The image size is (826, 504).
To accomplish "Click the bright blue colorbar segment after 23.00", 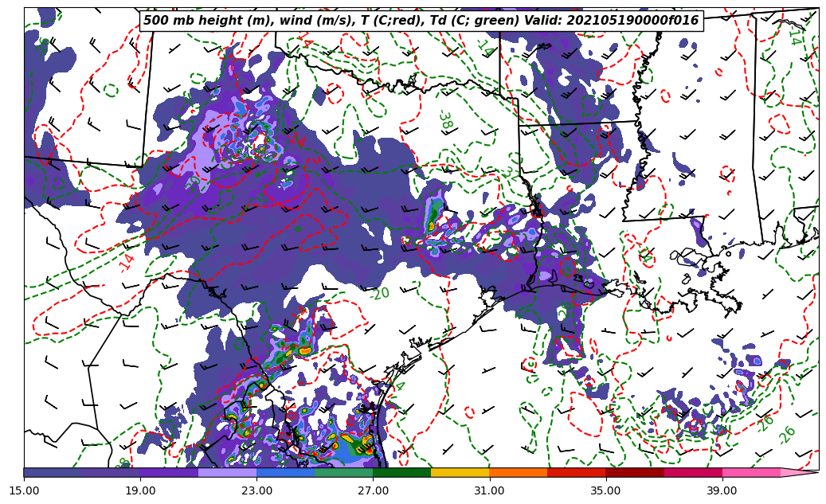I will click(x=285, y=472).
